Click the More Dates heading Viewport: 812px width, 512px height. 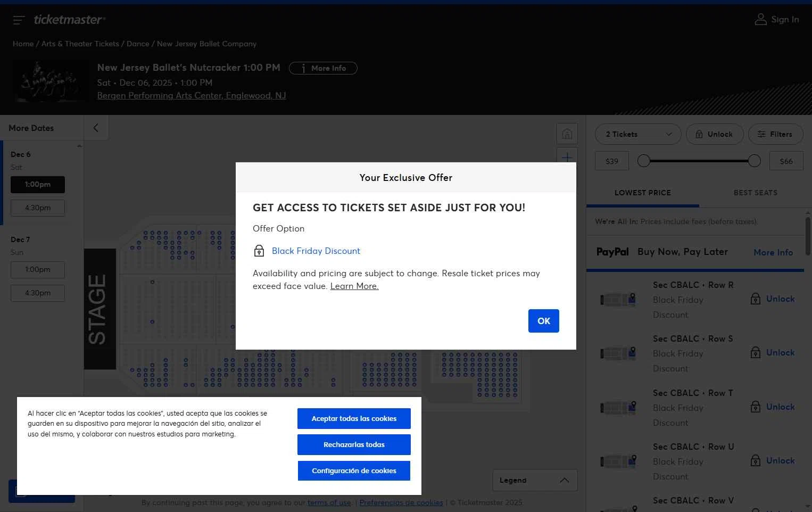(31, 128)
